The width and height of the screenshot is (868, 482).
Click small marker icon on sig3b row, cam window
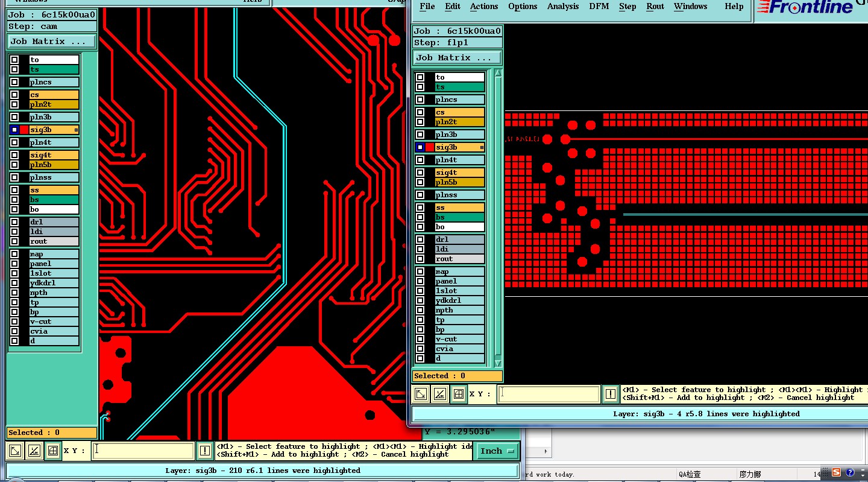pyautogui.click(x=76, y=130)
